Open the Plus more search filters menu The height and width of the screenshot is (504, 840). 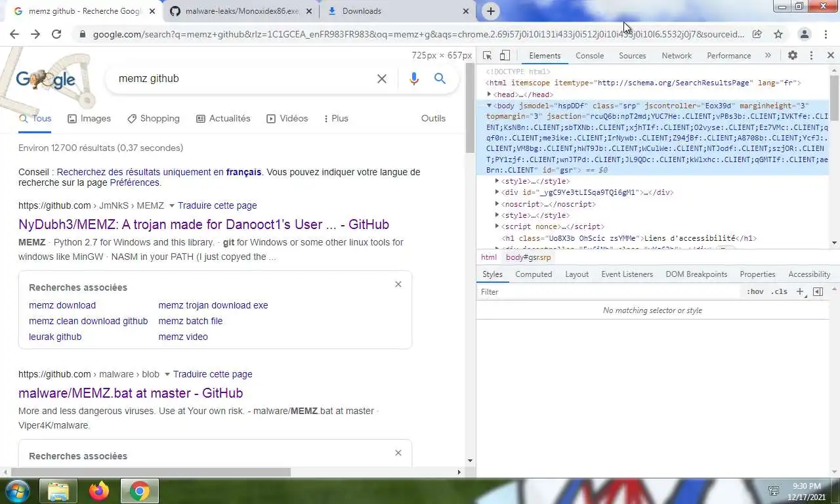point(336,119)
